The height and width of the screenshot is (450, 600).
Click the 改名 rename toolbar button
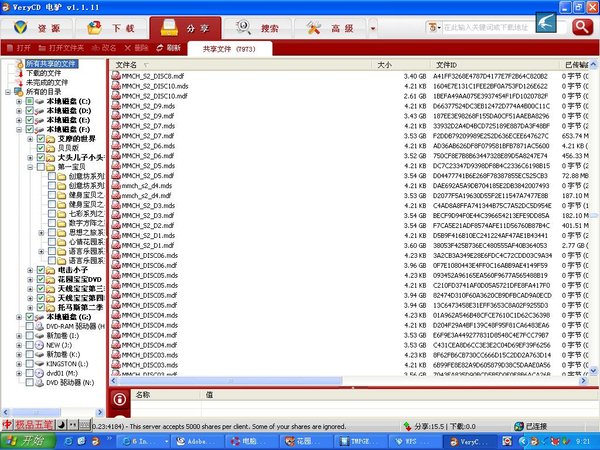click(104, 48)
